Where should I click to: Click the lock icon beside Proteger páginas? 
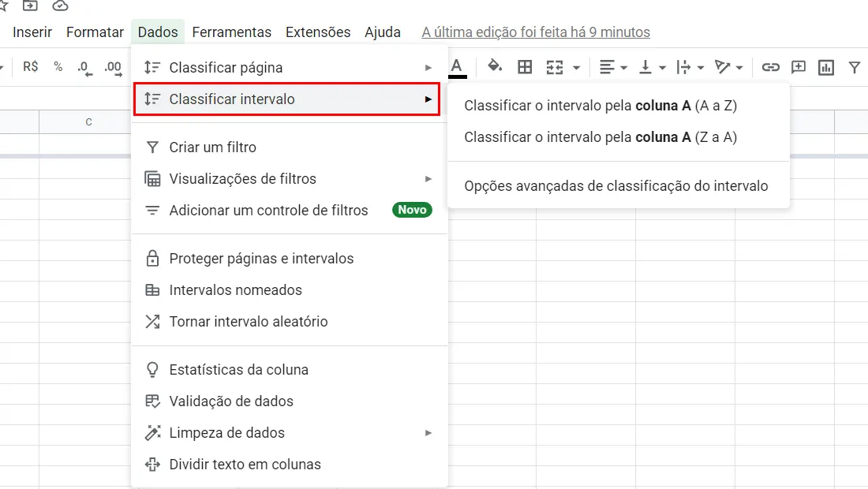pyautogui.click(x=152, y=259)
